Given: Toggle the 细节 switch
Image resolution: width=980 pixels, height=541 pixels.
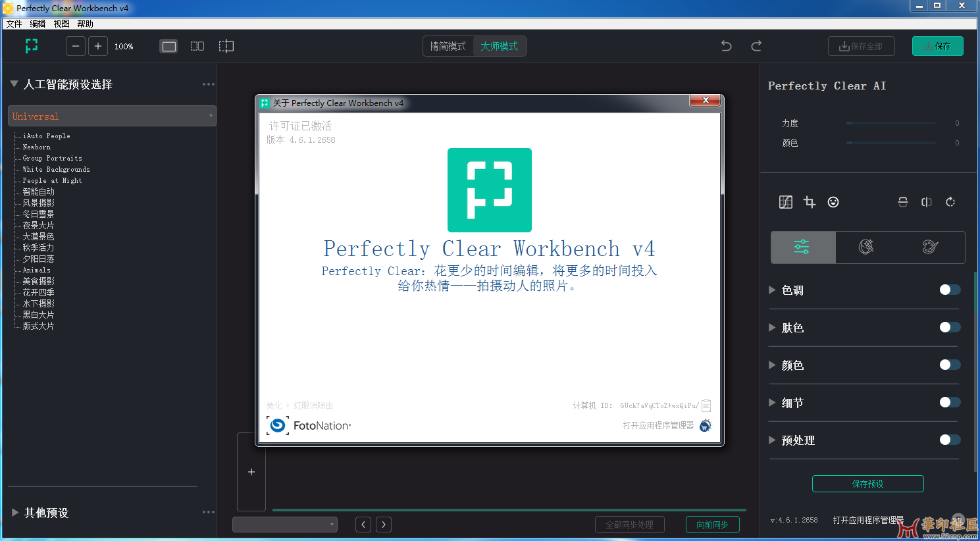Looking at the screenshot, I should 950,402.
